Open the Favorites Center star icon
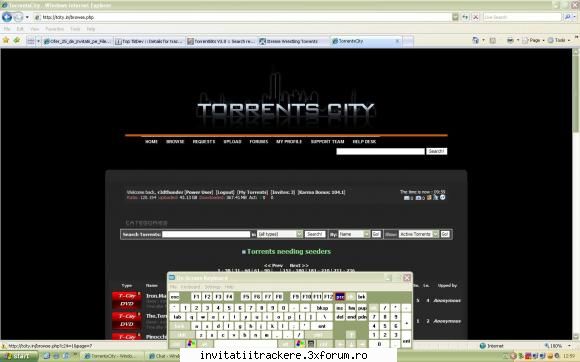 tap(6, 40)
